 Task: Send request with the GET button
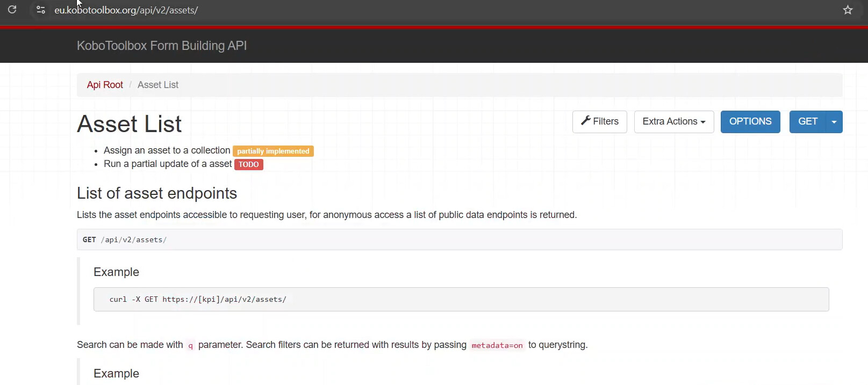click(807, 122)
